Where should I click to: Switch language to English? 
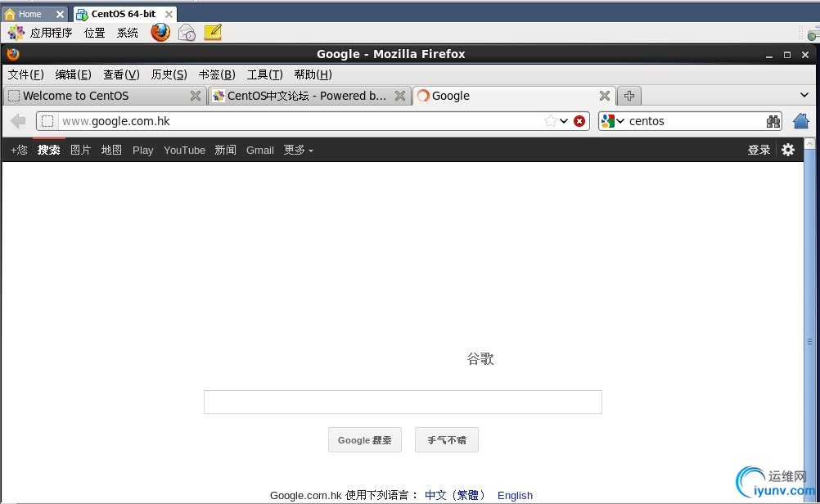tap(515, 495)
